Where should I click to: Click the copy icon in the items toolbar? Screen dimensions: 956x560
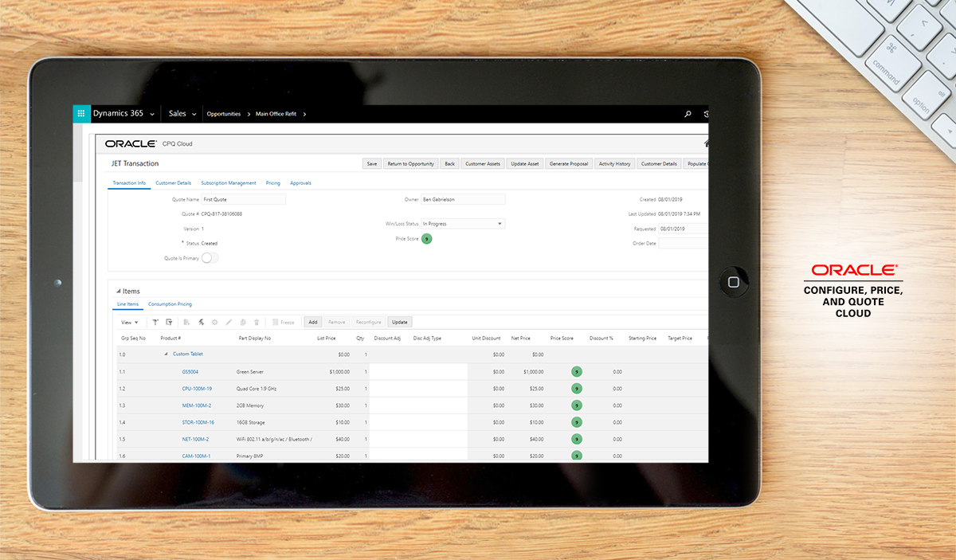pos(243,322)
